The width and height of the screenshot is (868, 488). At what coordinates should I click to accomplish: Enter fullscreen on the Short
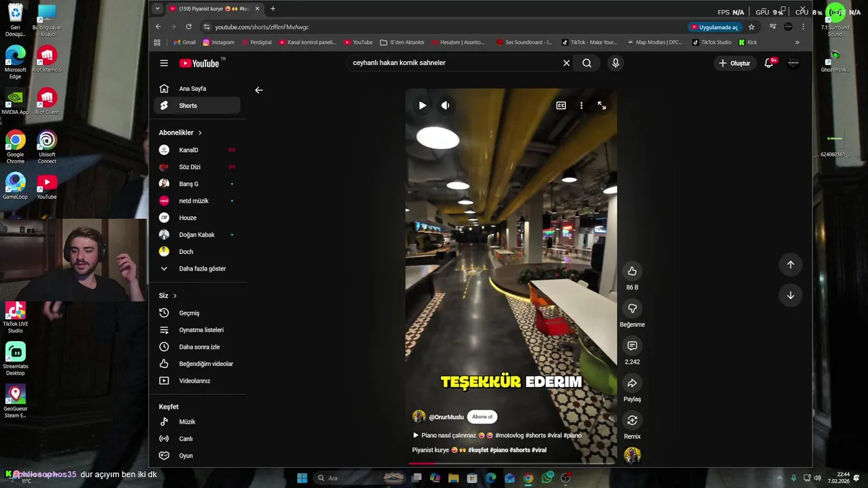pyautogui.click(x=601, y=105)
